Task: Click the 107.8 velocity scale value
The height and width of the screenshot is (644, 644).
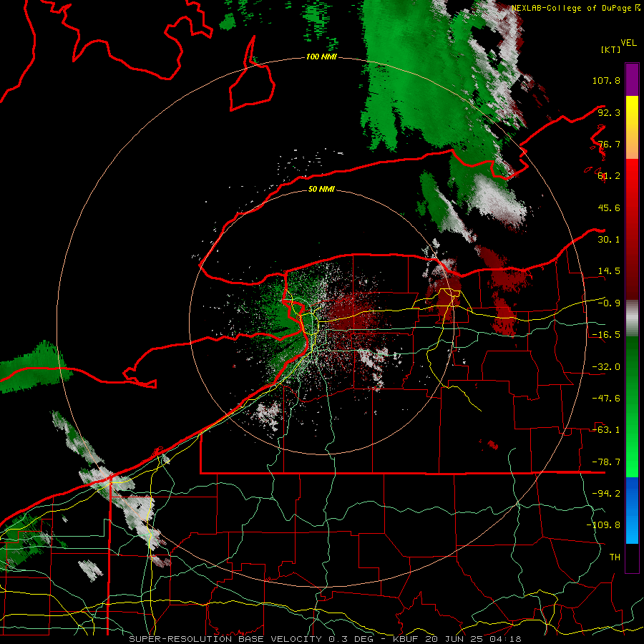Action: [606, 80]
